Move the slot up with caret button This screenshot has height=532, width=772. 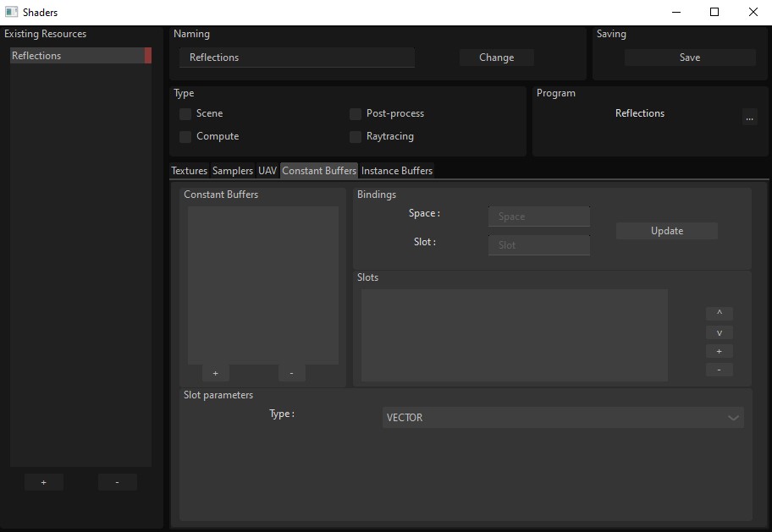click(720, 313)
